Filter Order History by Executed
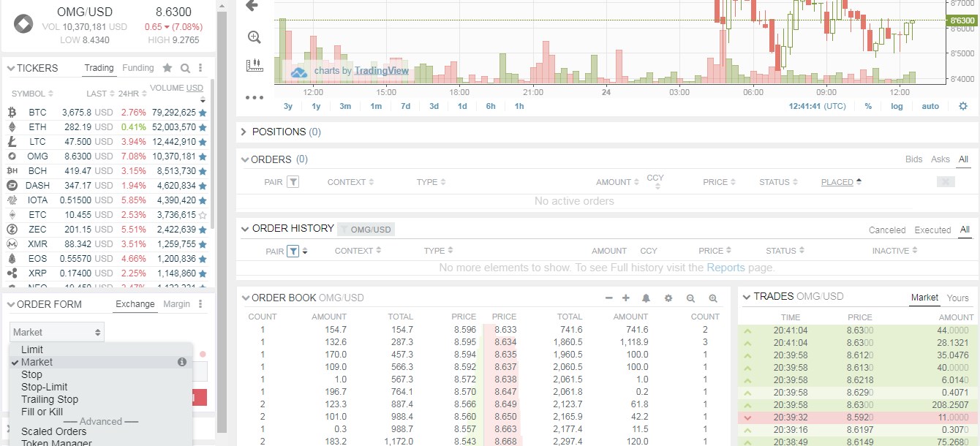Viewport: 980px width, 446px height. coord(932,229)
